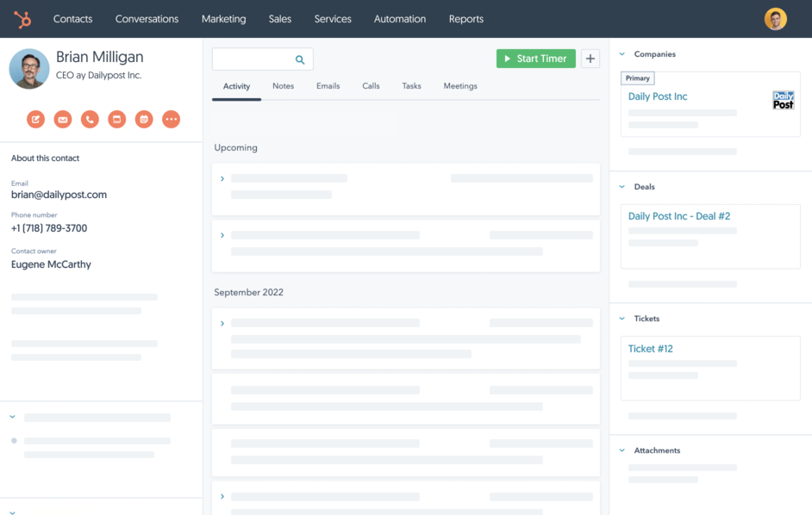
Task: Click the Daily Post company thumbnail logo
Action: point(783,101)
